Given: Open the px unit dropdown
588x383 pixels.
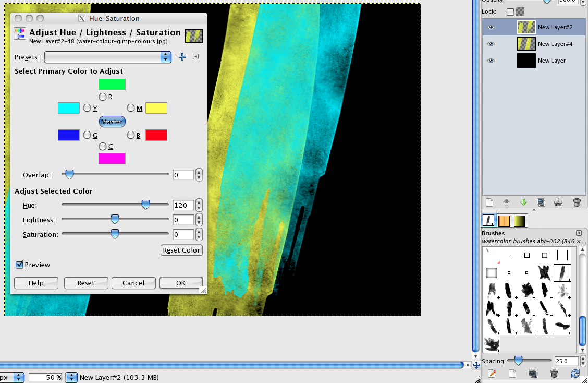Looking at the screenshot, I should [18, 377].
